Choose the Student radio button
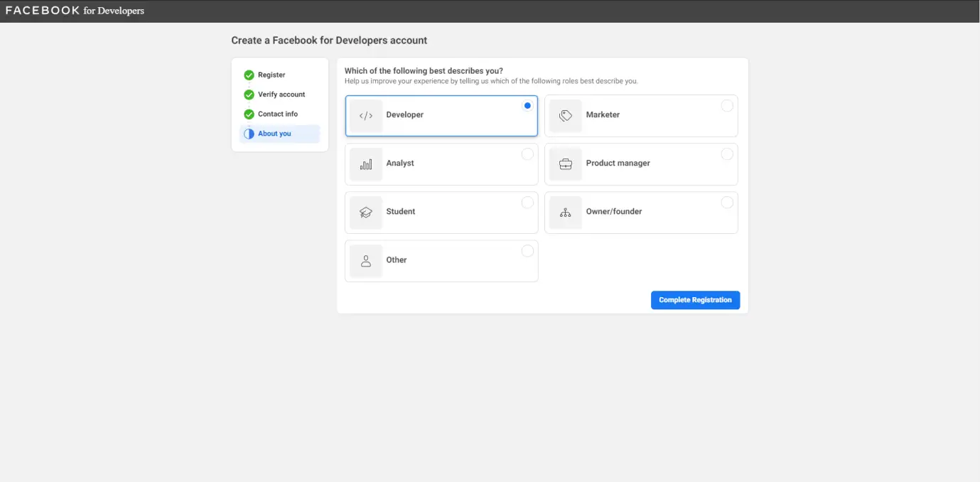 point(527,203)
